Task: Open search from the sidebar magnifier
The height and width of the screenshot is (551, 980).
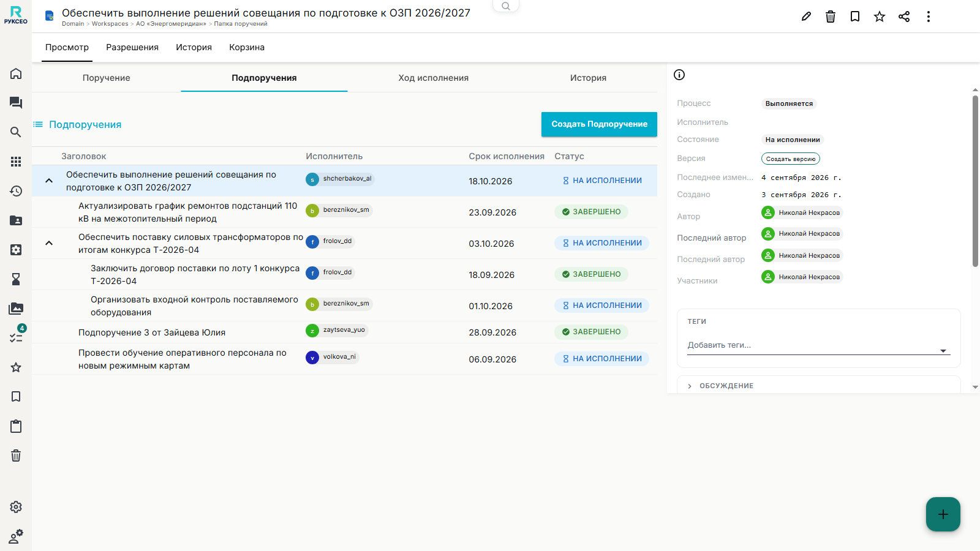Action: pyautogui.click(x=16, y=132)
